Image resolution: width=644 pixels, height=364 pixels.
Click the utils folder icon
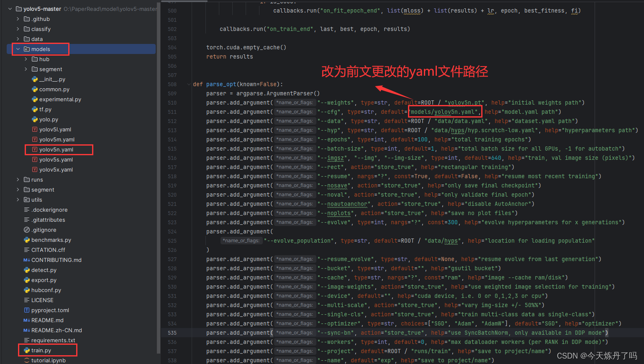(x=27, y=200)
